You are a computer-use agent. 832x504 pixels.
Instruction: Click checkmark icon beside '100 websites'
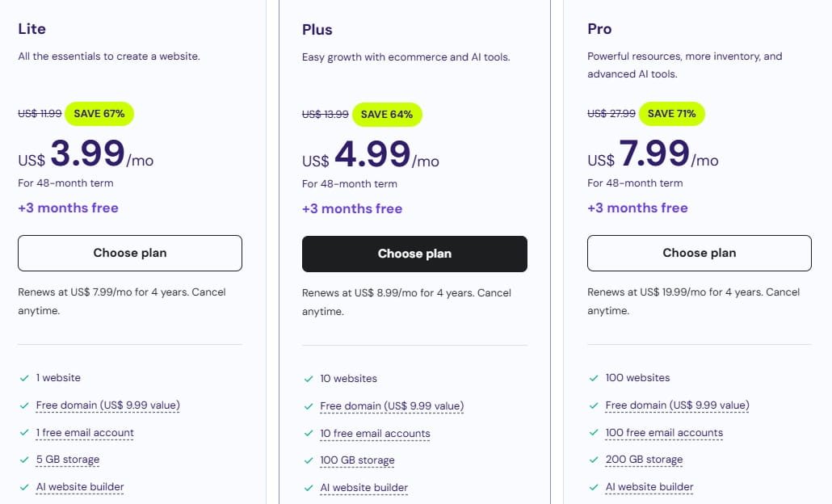coord(594,377)
